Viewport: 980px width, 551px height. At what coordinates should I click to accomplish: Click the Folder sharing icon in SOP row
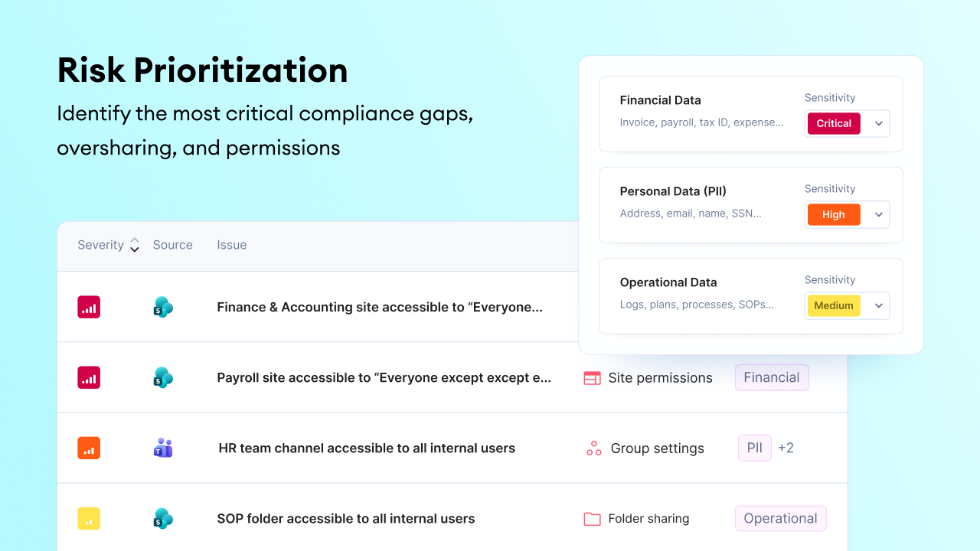592,519
